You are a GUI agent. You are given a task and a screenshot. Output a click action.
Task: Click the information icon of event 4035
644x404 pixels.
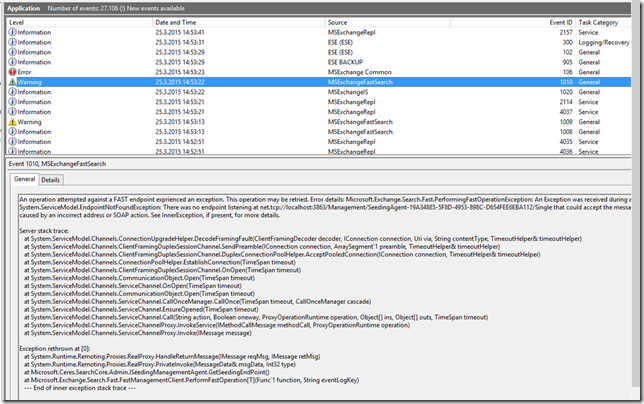point(13,142)
